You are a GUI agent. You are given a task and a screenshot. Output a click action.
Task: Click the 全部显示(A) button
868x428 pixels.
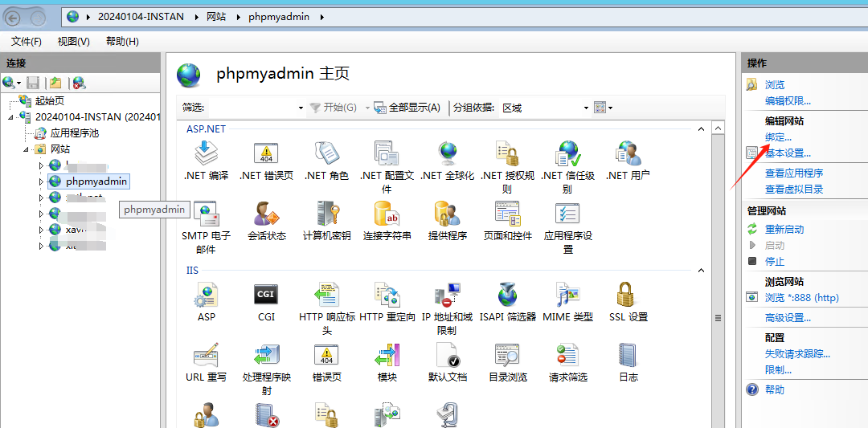(x=407, y=108)
